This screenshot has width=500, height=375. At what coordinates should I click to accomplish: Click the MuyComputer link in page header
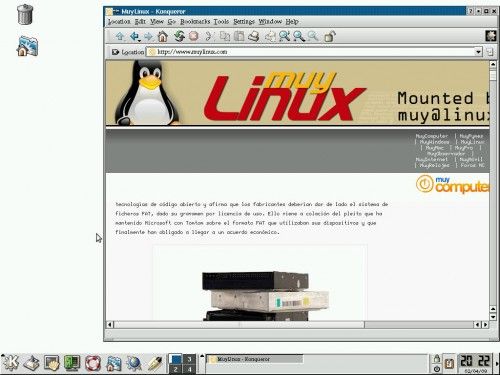click(432, 136)
